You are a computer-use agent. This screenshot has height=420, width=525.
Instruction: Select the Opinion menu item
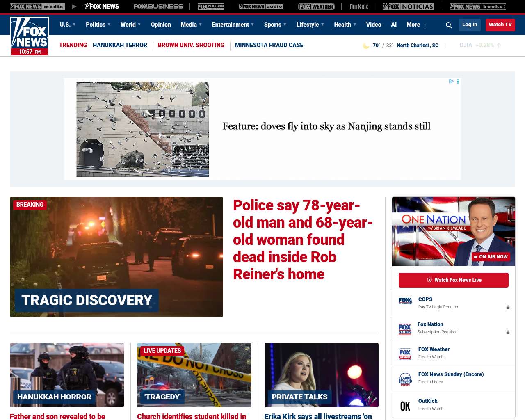(x=161, y=25)
